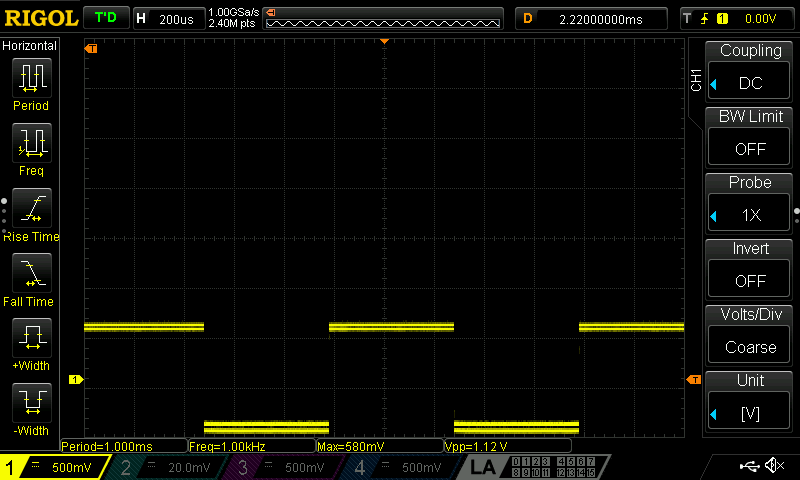This screenshot has height=480, width=800.
Task: Select channel 1 500mV tab
Action: coord(54,467)
